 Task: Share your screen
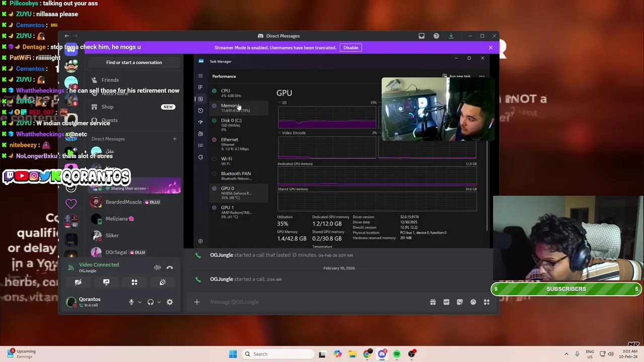click(x=106, y=283)
